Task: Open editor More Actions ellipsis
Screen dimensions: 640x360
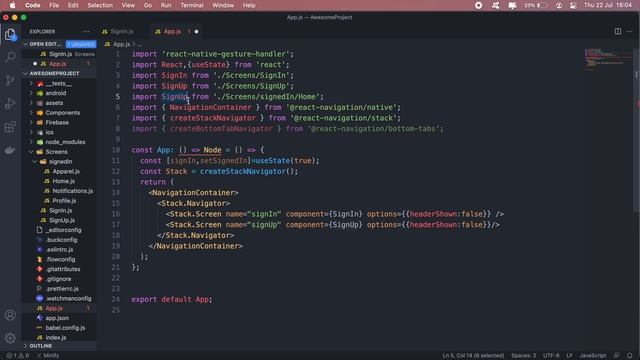Action: [x=629, y=31]
